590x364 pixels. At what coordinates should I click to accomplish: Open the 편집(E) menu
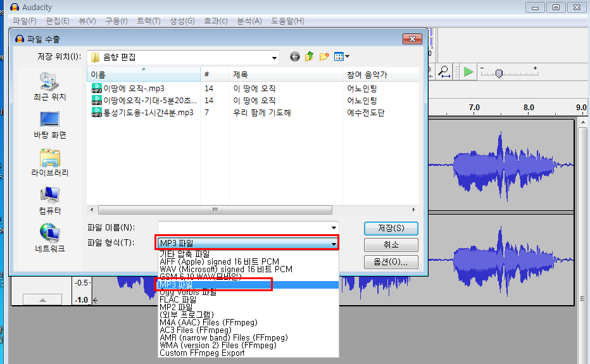58,21
